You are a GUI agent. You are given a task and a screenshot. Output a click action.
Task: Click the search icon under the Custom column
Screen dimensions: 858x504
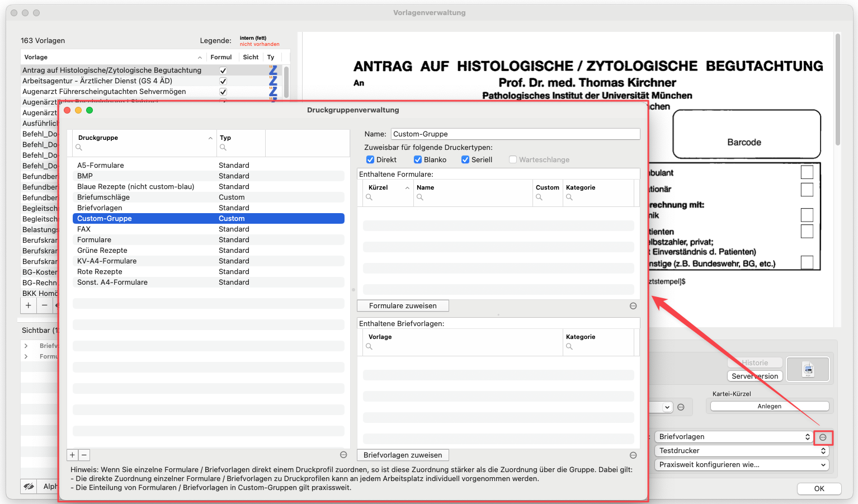coord(539,197)
